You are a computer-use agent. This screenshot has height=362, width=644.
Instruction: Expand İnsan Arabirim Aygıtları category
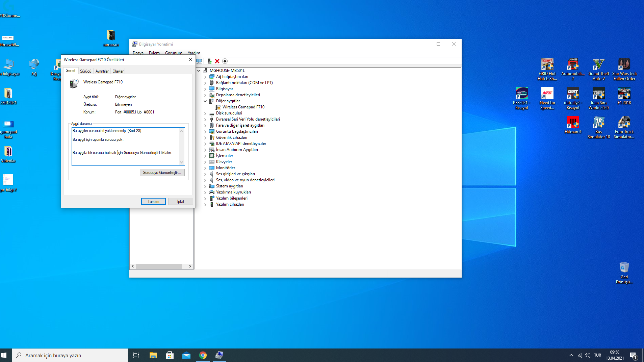[x=205, y=150]
